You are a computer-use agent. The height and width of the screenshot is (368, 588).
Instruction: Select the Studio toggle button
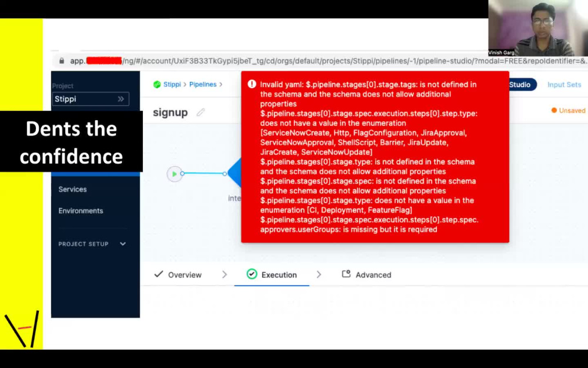click(x=522, y=84)
